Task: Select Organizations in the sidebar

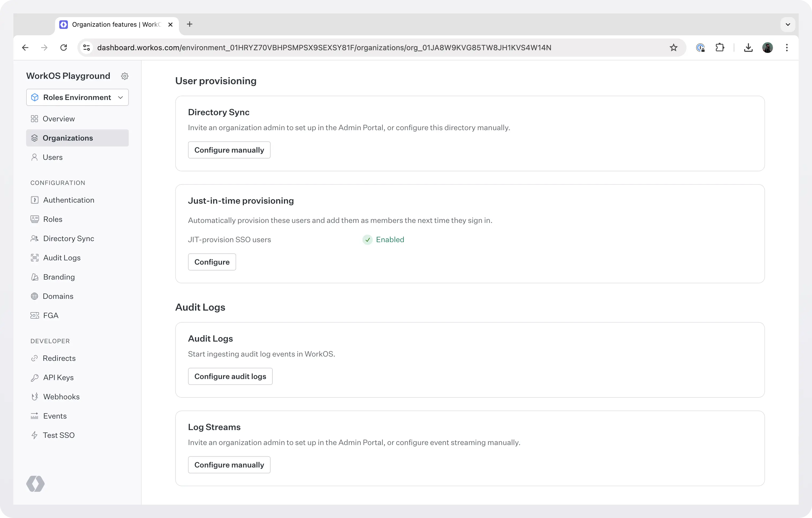Action: 77,138
